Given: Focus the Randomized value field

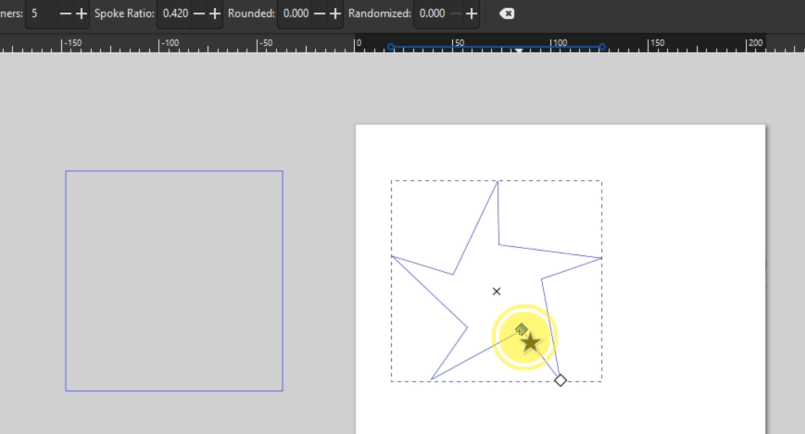Looking at the screenshot, I should tap(432, 14).
